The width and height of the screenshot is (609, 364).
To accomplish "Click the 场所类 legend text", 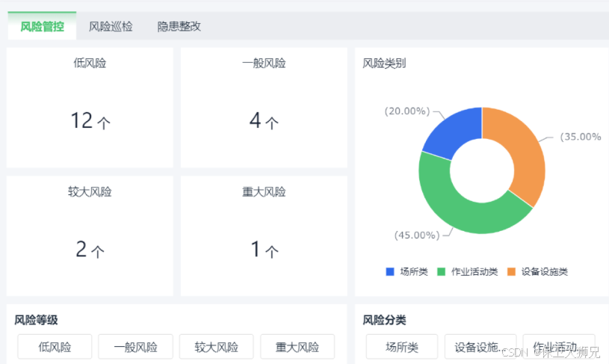I will 414,271.
